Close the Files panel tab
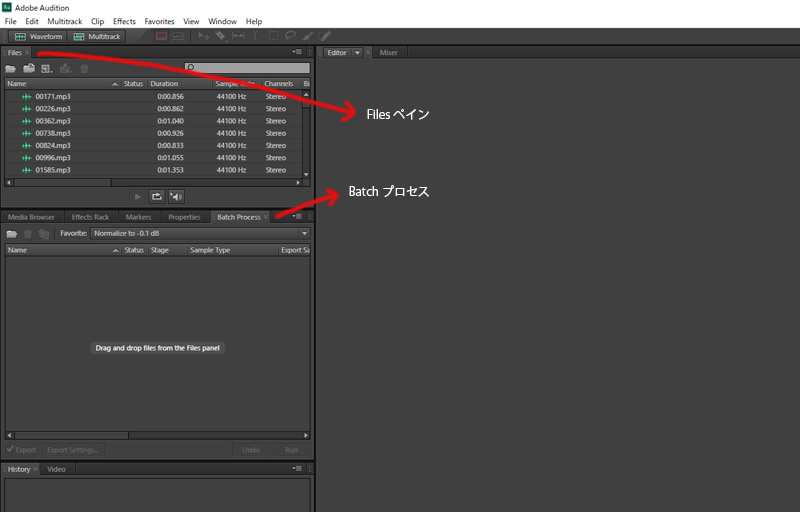 coord(27,53)
